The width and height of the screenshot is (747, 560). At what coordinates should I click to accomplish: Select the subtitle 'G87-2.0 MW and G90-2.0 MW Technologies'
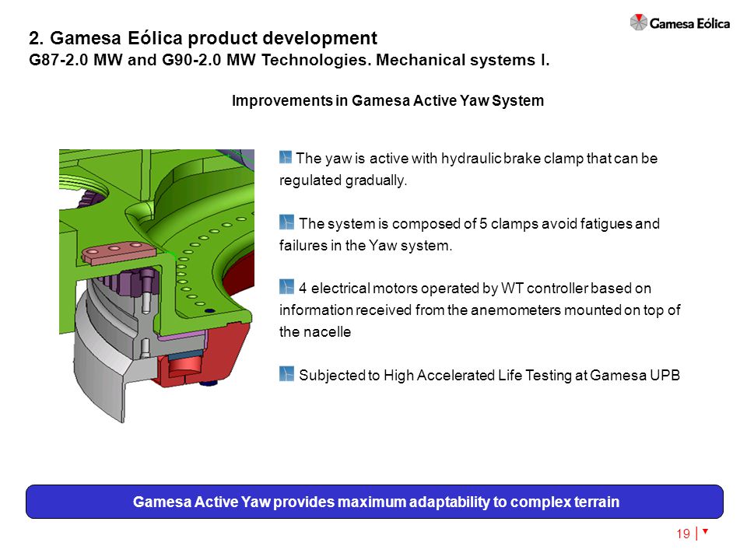pyautogui.click(x=199, y=60)
